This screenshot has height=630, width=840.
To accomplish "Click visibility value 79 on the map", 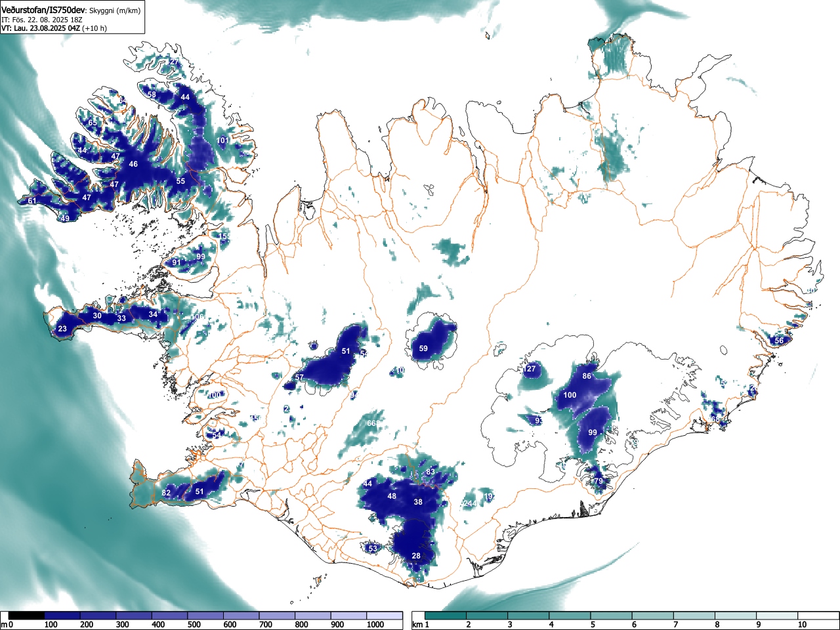I will [x=598, y=481].
